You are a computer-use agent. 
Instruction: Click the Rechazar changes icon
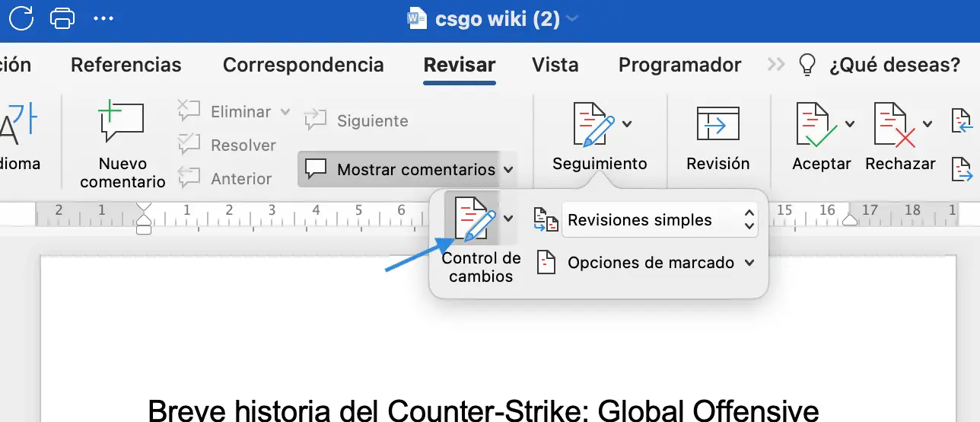click(896, 124)
